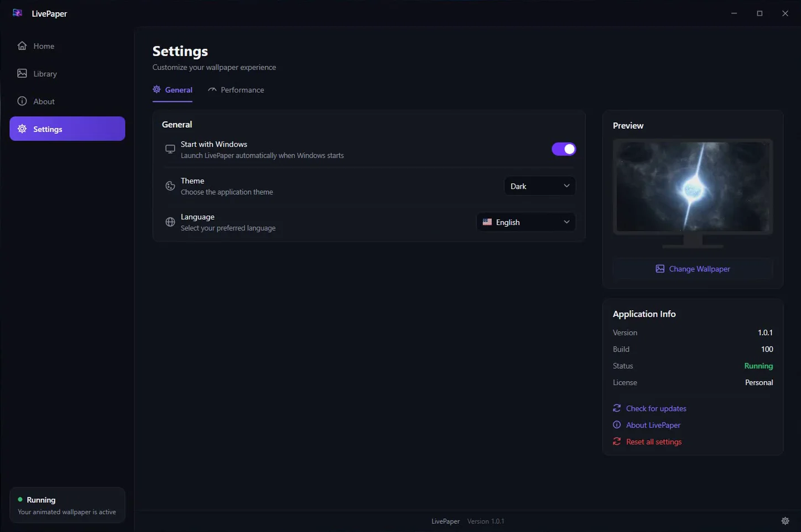This screenshot has height=532, width=801.
Task: Click the refresh icon beside Check for updates
Action: tap(617, 408)
